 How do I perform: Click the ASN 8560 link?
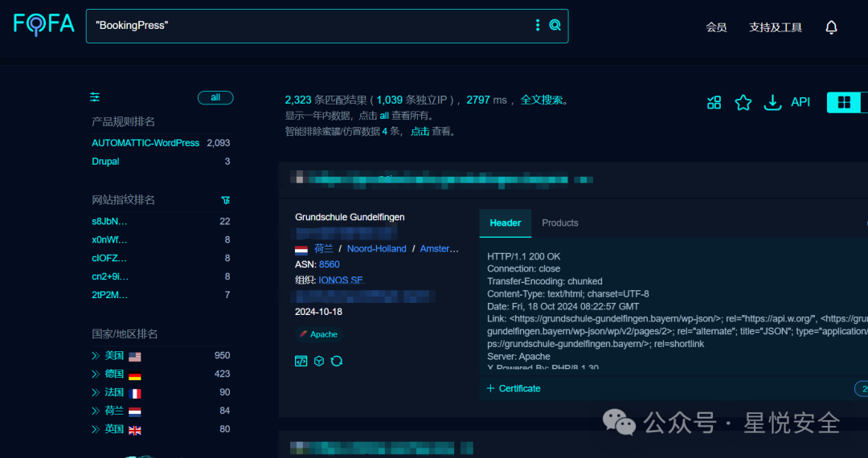330,264
